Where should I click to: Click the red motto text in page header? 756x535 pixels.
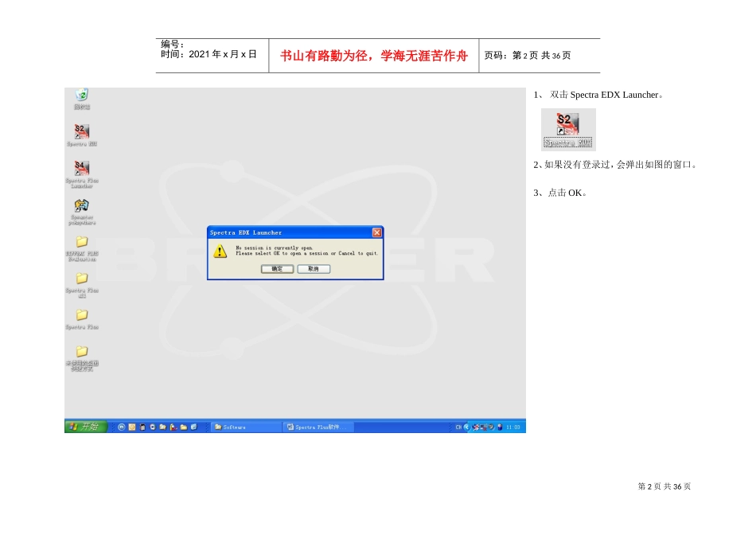[374, 56]
